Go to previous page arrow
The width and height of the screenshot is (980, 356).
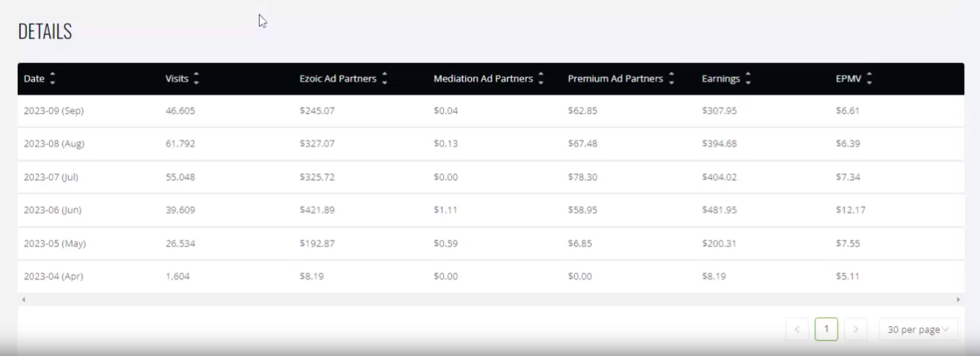coord(797,329)
